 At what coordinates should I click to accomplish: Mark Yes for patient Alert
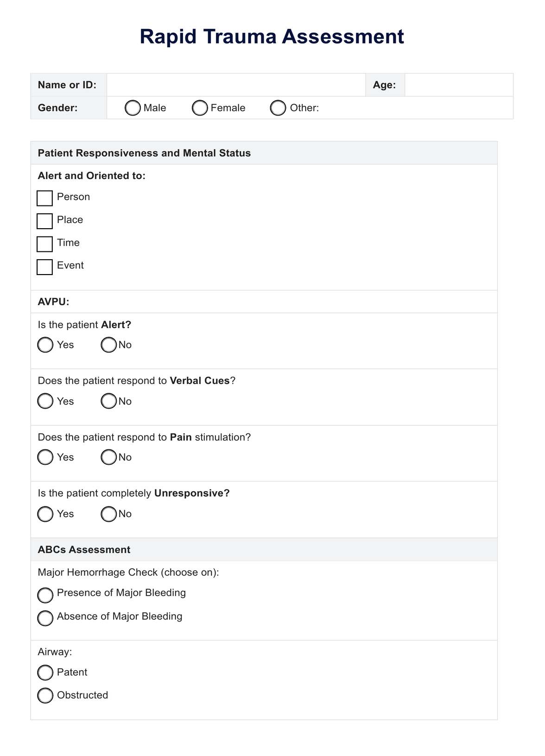click(45, 345)
